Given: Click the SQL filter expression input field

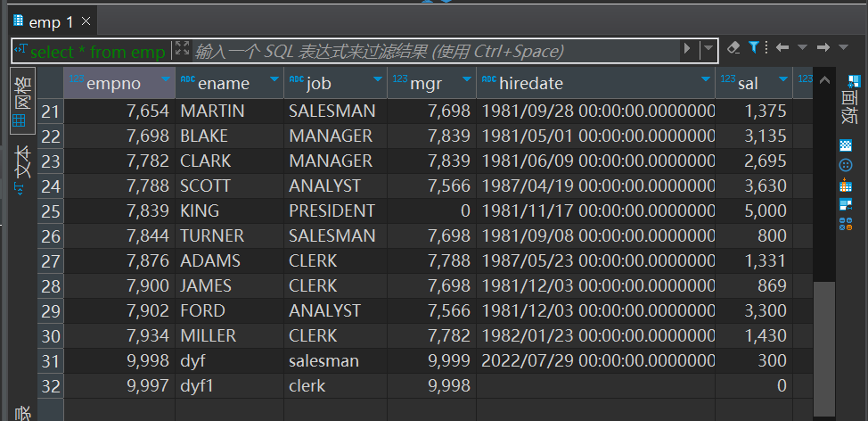Looking at the screenshot, I should (x=436, y=51).
